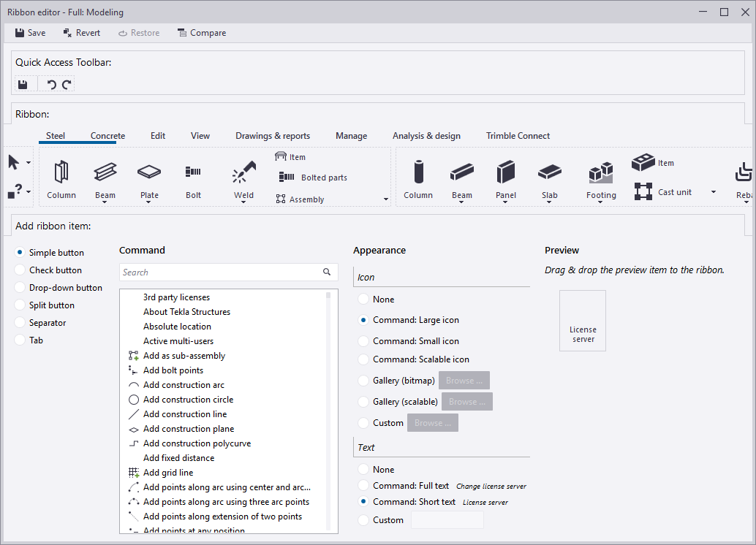Open the Assembly group dropdown arrow
The image size is (756, 545).
(x=386, y=199)
